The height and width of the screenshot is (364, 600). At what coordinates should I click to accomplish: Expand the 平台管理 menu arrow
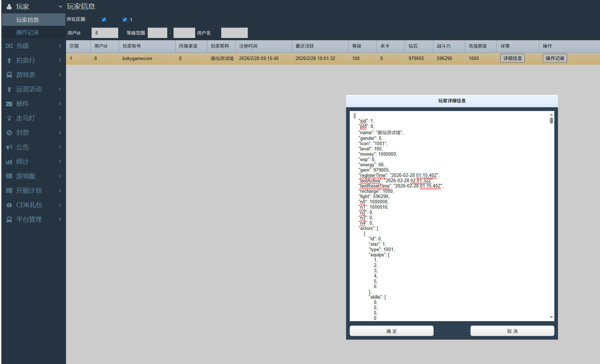coord(60,220)
